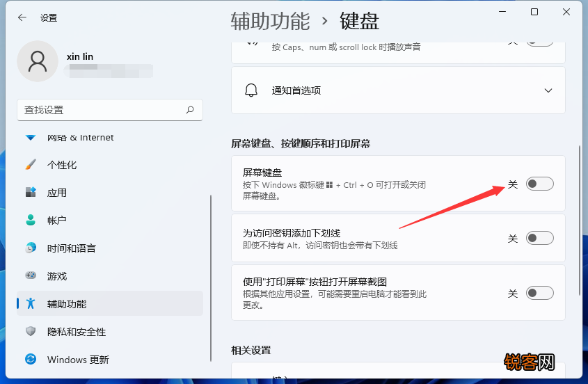
Task: Click the main content scrollbar
Action: point(580,220)
